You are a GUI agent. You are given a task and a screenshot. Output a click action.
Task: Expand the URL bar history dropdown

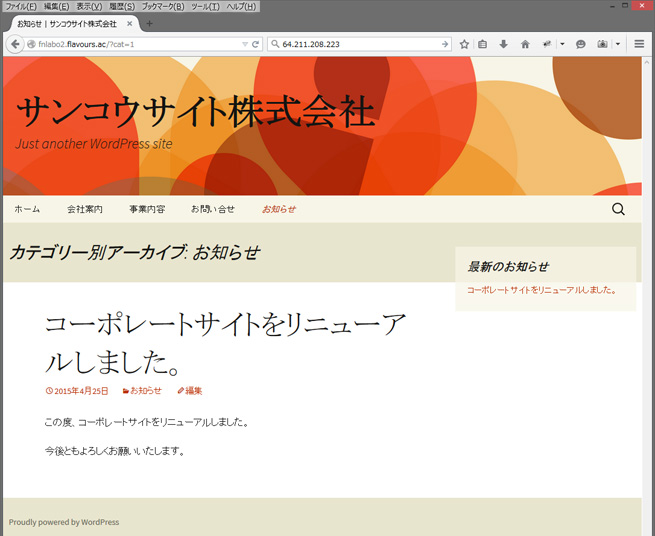(x=245, y=44)
